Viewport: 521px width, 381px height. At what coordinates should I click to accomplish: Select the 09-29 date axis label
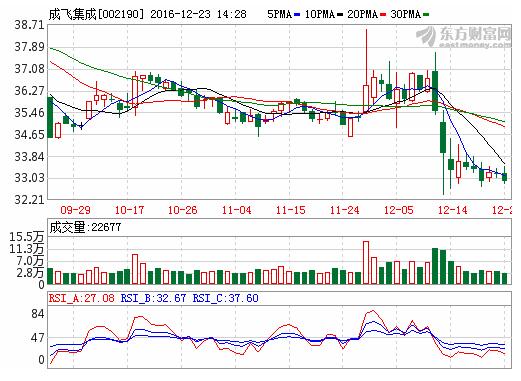tap(75, 210)
